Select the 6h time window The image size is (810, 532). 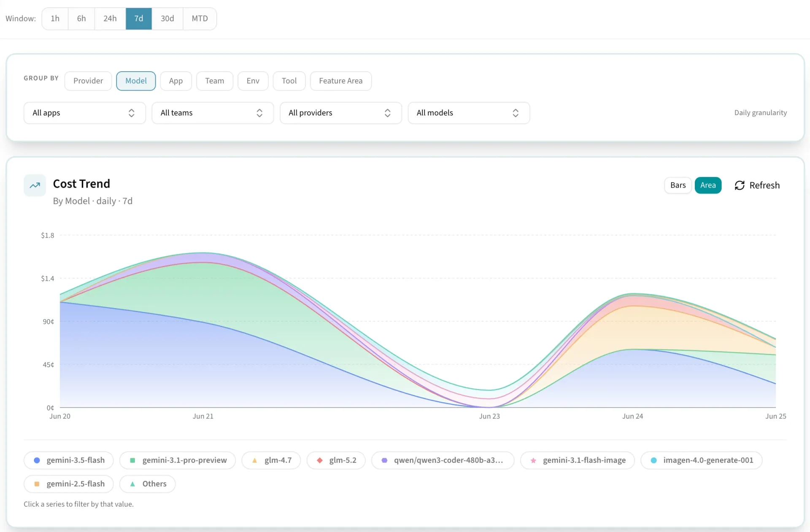click(81, 19)
